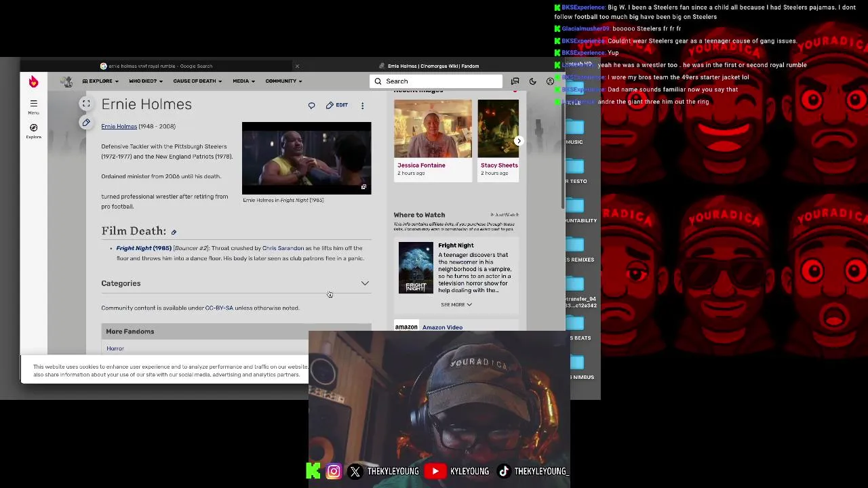
Task: Expand the EXPLORE dropdown menu
Action: tap(101, 81)
